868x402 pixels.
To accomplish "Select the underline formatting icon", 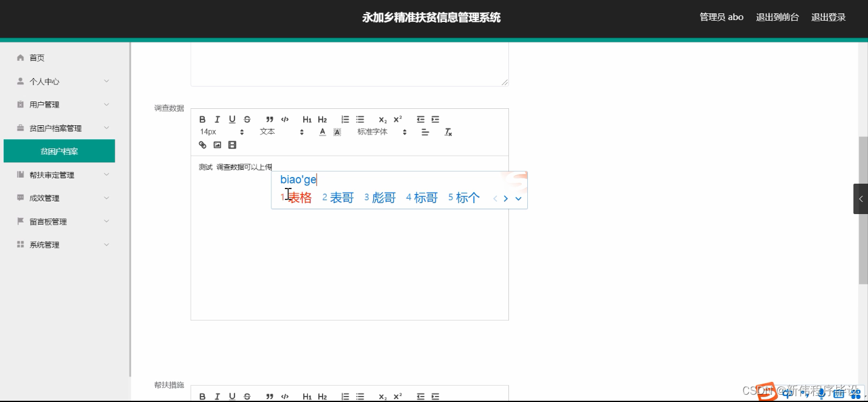I will click(x=231, y=119).
